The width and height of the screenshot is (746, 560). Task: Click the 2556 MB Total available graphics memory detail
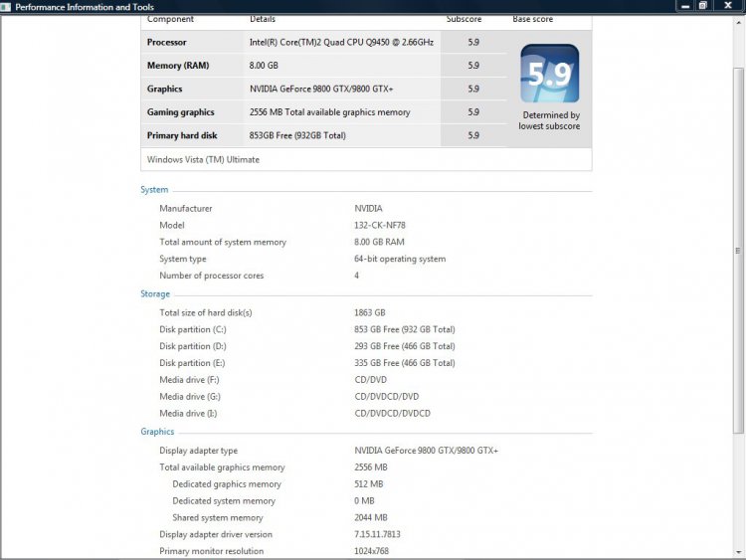(x=329, y=112)
